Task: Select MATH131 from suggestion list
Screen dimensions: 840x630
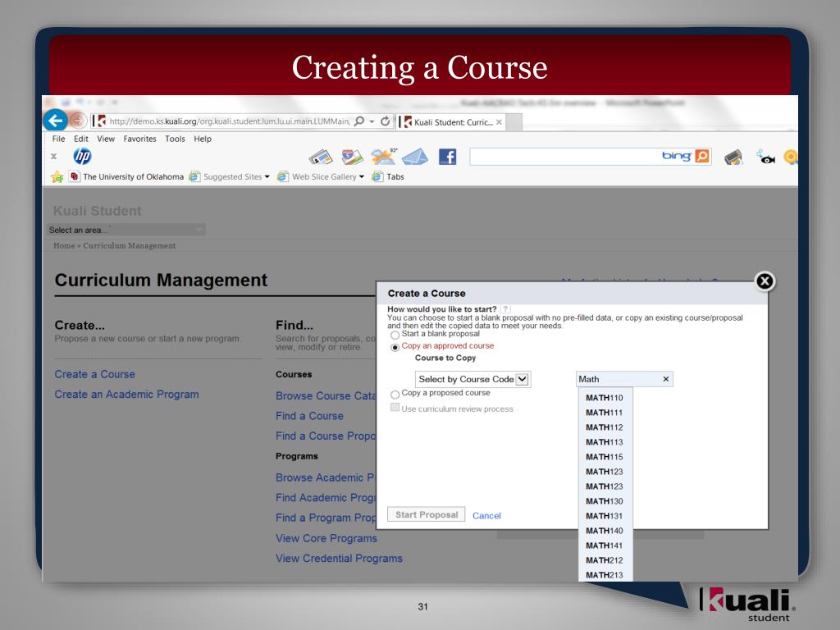Action: click(605, 516)
